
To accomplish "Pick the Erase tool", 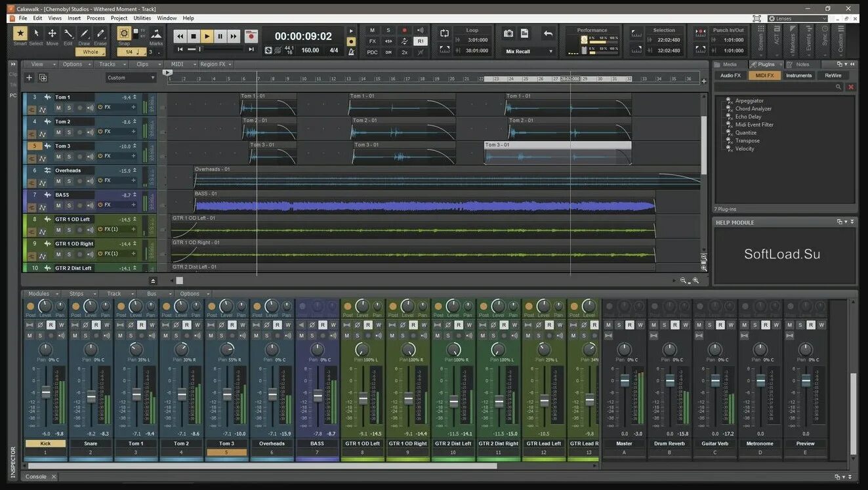I will pyautogui.click(x=100, y=33).
